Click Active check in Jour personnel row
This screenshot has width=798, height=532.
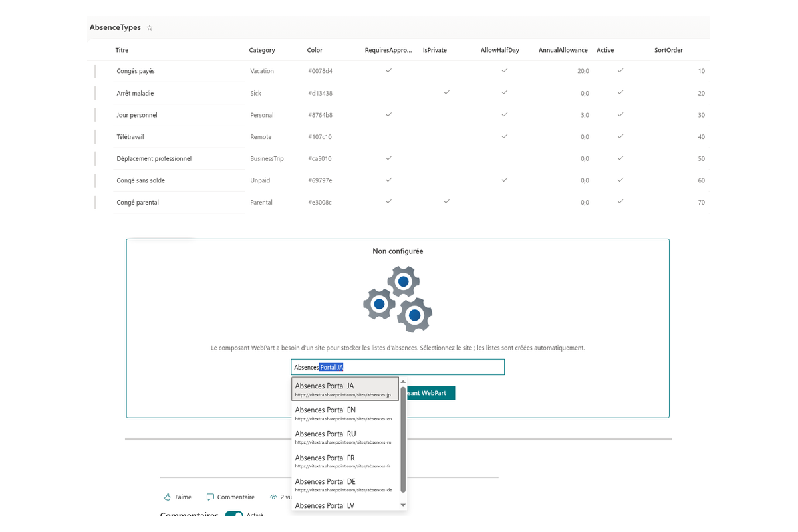click(x=620, y=114)
